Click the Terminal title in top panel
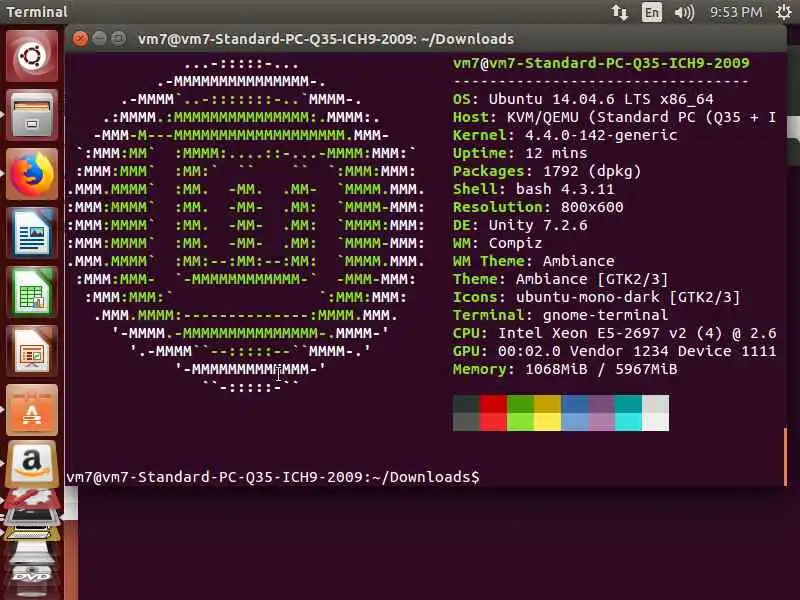This screenshot has width=800, height=600. click(37, 12)
